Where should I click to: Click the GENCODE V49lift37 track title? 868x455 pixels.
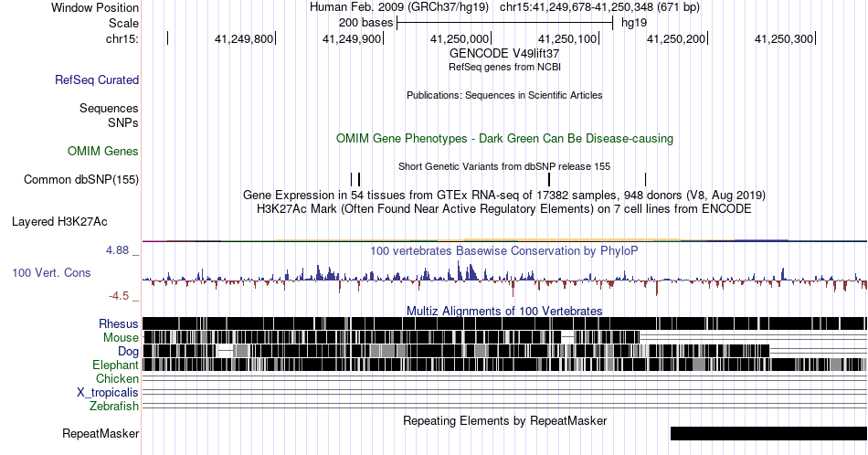pos(504,53)
